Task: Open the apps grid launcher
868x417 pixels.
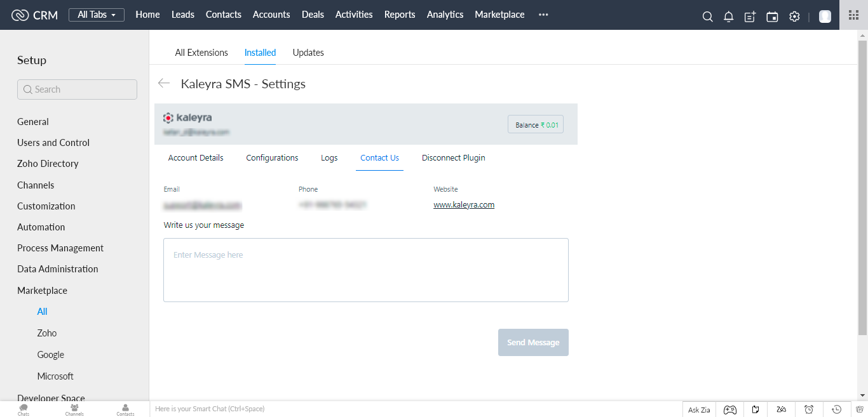Action: 853,15
